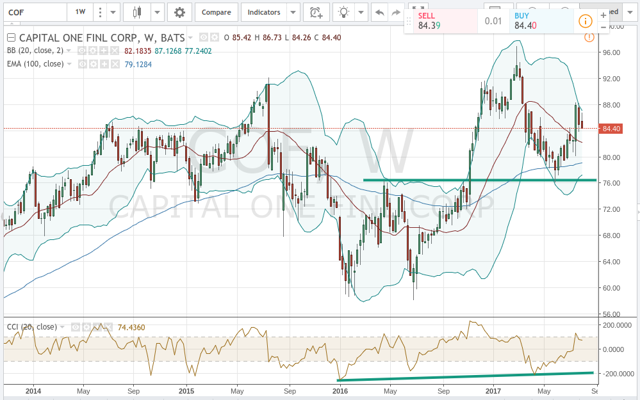Open the BB (20, close, 2) dropdown
The image size is (640, 400).
tap(68, 51)
